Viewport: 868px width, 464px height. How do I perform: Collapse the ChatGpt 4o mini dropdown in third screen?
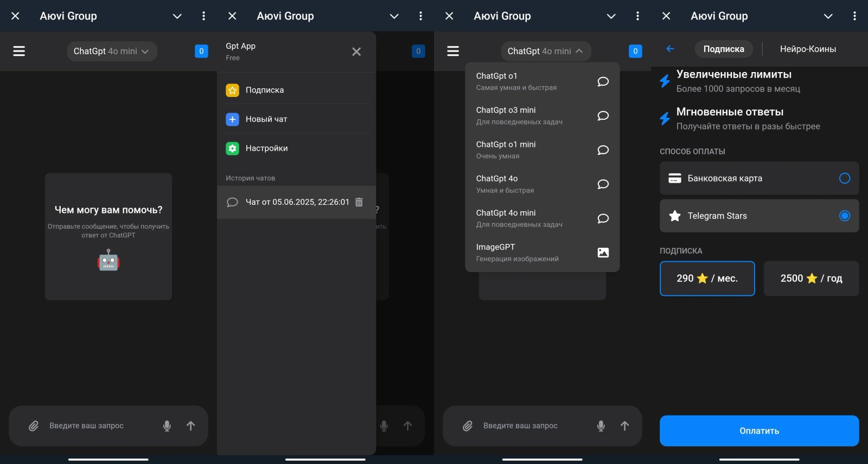(x=546, y=51)
